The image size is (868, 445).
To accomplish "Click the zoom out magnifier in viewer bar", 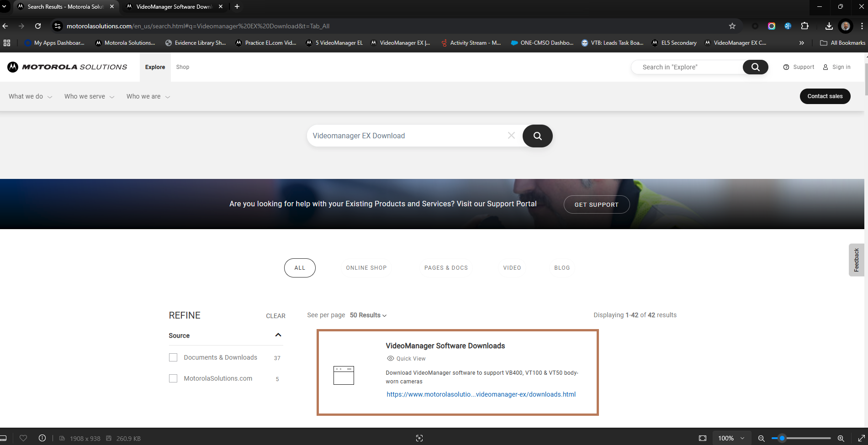I will [761, 438].
